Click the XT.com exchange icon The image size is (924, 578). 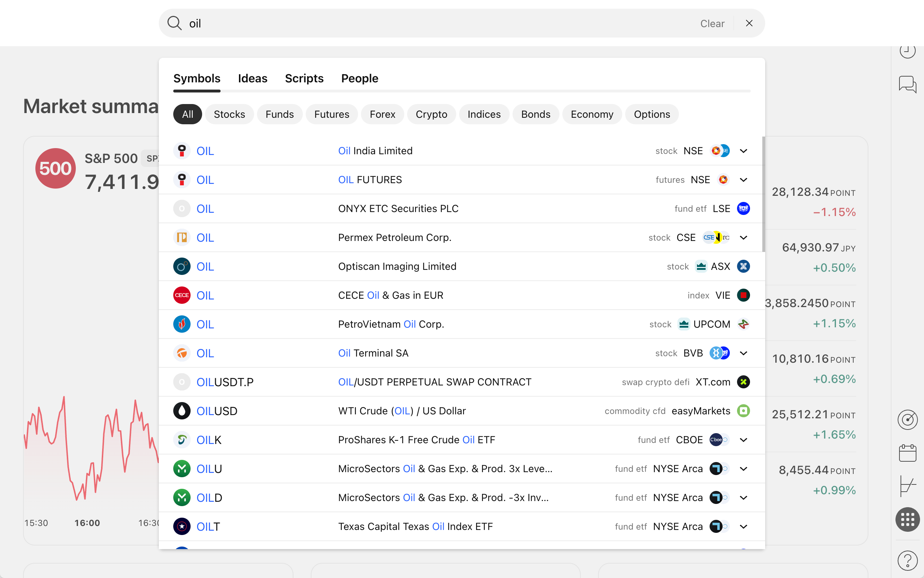pos(744,382)
